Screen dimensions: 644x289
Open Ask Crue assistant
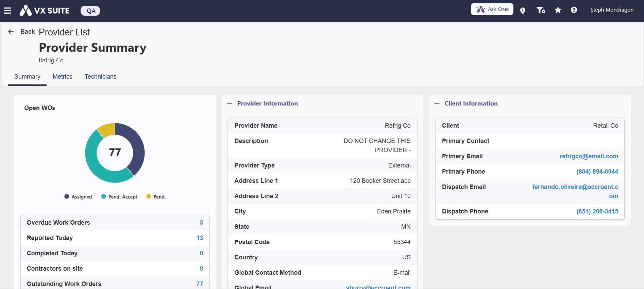point(492,9)
